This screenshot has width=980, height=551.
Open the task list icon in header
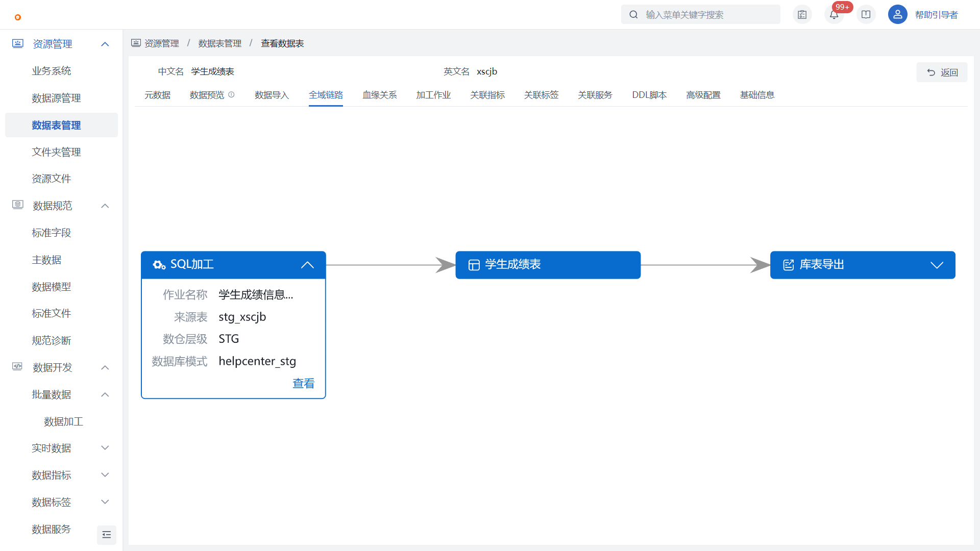pyautogui.click(x=802, y=15)
